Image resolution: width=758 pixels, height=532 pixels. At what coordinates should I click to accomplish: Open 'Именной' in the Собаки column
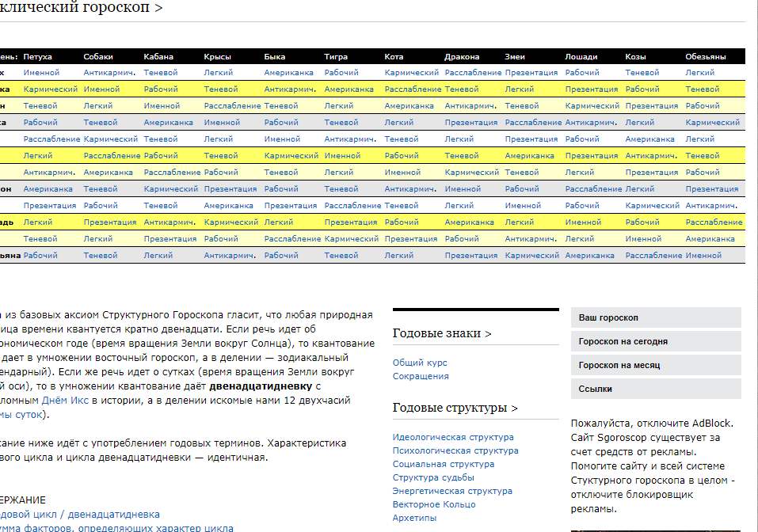(101, 89)
